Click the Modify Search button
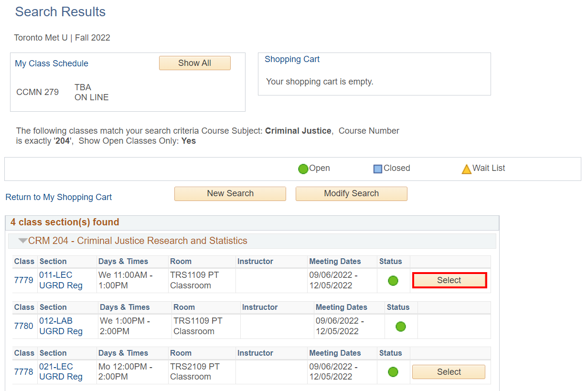The width and height of the screenshot is (588, 391). point(352,193)
